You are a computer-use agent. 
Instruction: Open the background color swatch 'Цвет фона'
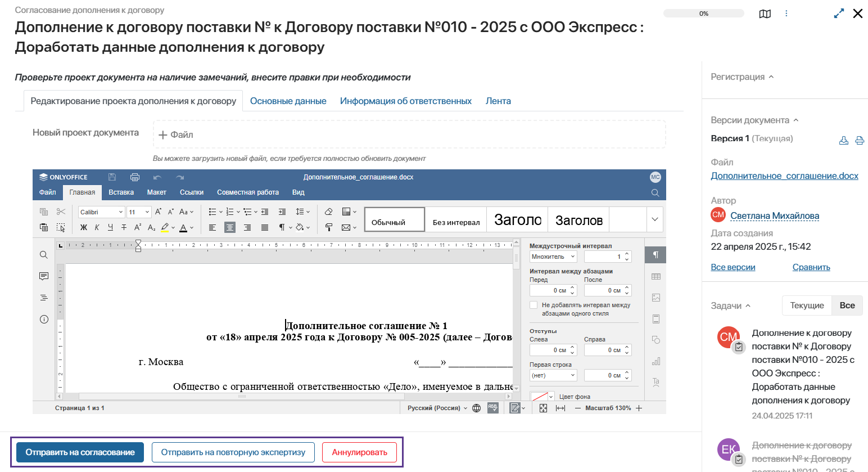[542, 397]
